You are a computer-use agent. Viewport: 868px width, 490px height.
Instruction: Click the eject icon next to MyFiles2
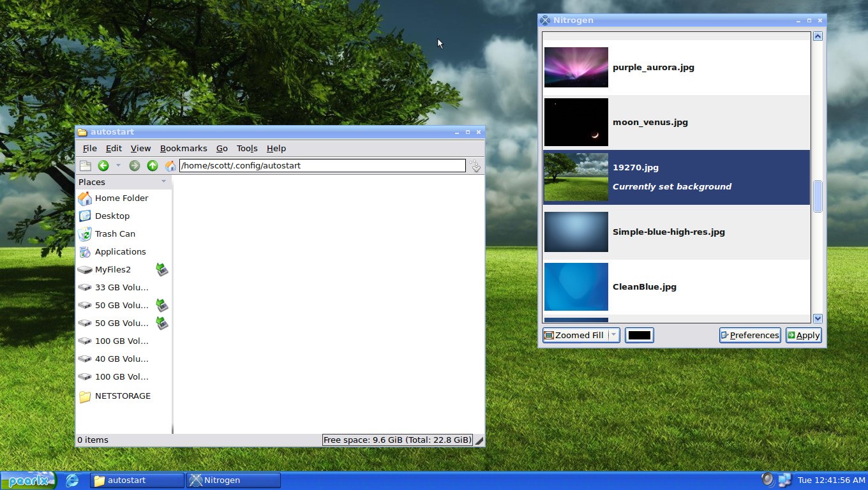click(161, 269)
